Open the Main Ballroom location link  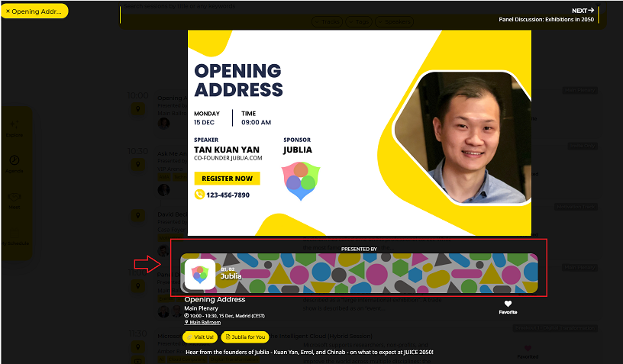(x=205, y=322)
